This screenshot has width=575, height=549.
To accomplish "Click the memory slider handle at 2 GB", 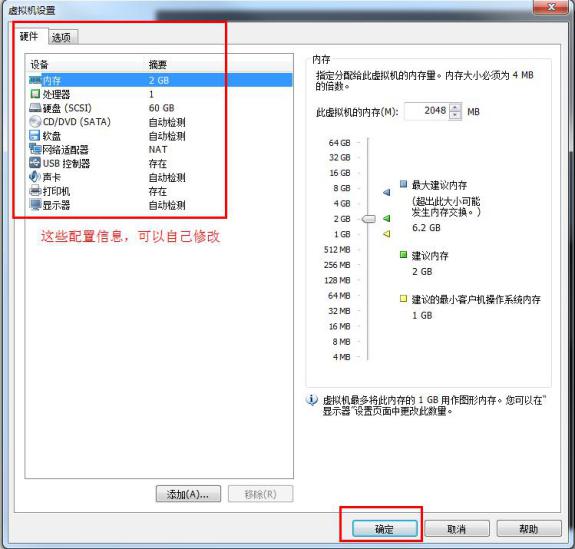I will (x=369, y=219).
